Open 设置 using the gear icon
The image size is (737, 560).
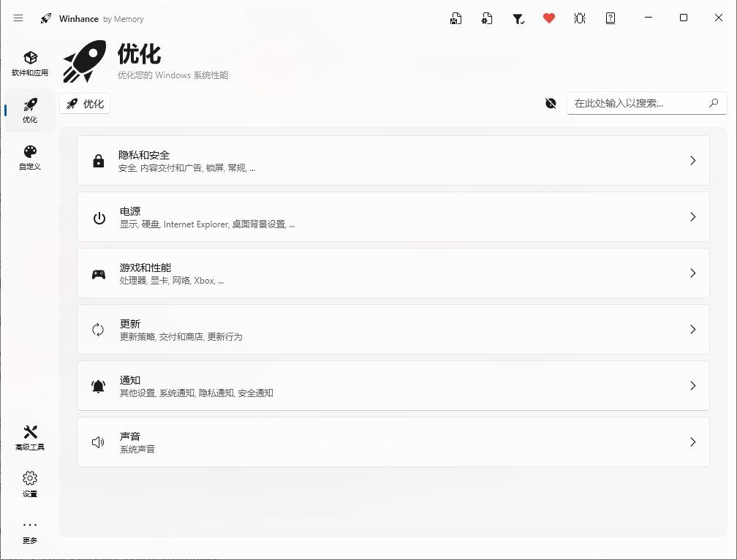30,483
